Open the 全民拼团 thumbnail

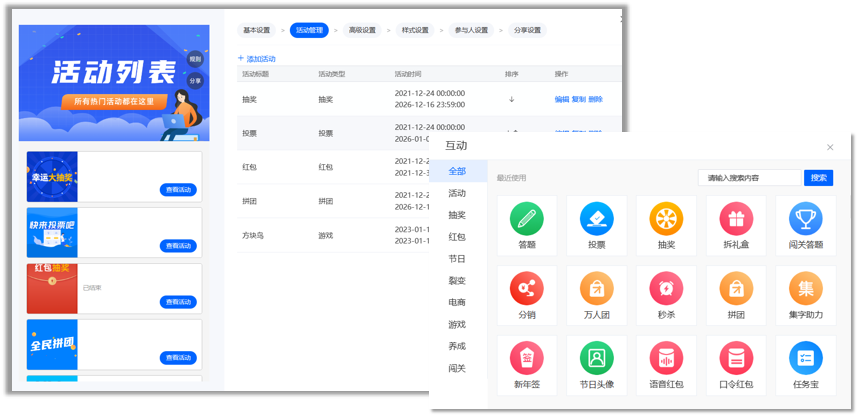(x=52, y=345)
